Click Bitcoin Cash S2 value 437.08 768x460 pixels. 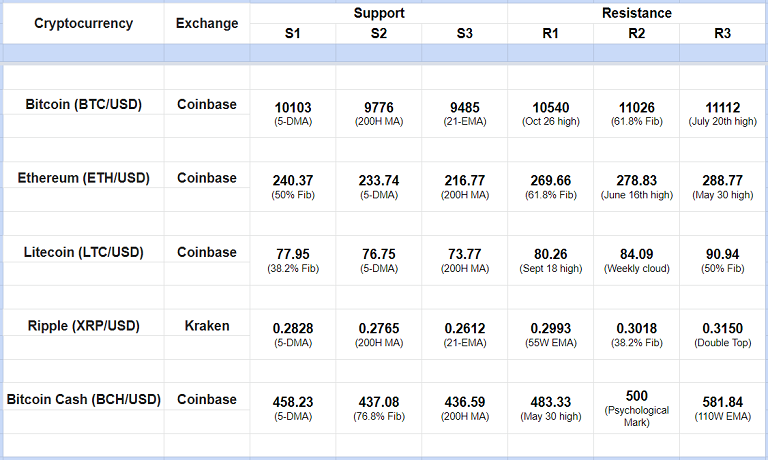point(379,403)
